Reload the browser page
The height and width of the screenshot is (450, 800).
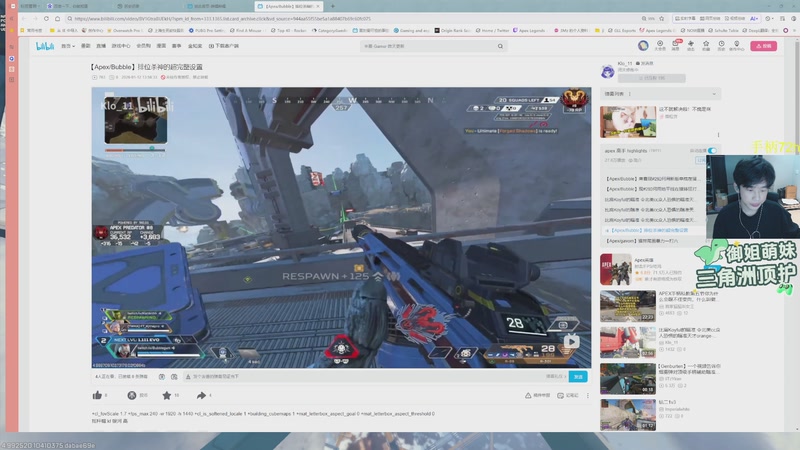click(x=46, y=18)
